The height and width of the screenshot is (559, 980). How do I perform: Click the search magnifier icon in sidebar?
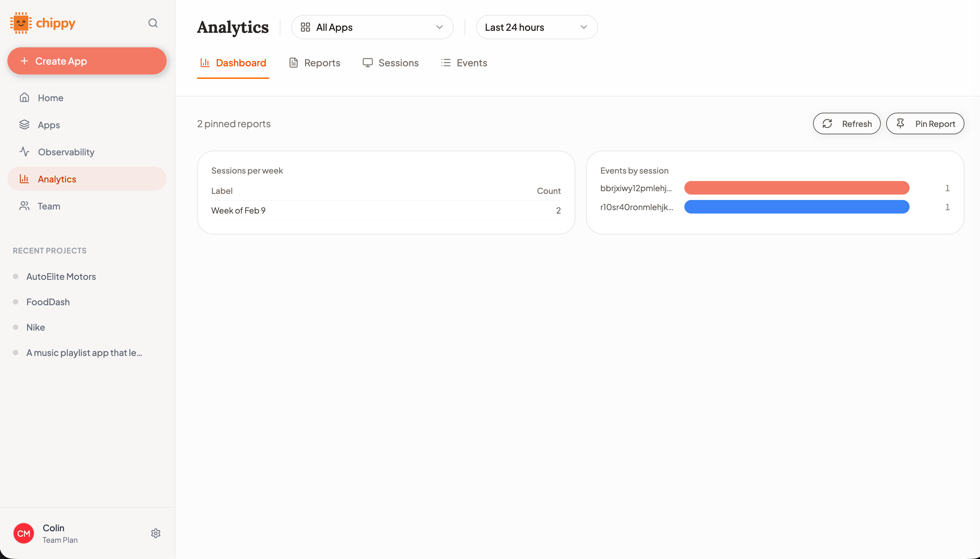tap(153, 23)
